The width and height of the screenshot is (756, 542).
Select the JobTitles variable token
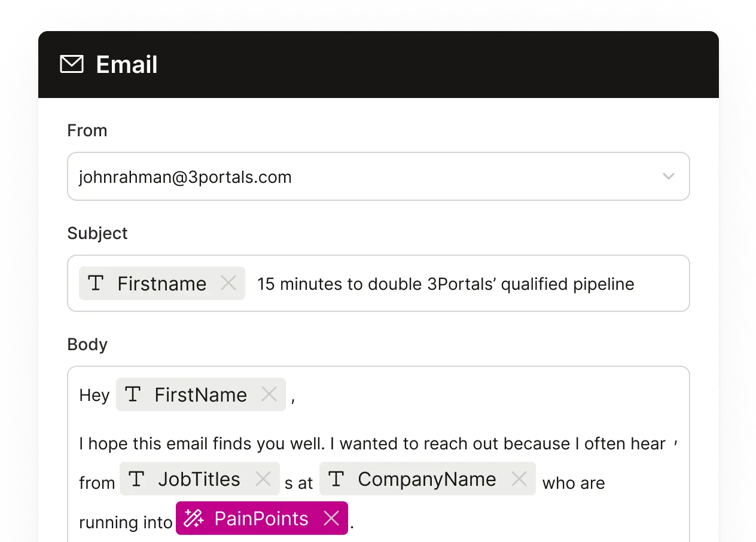click(x=199, y=479)
